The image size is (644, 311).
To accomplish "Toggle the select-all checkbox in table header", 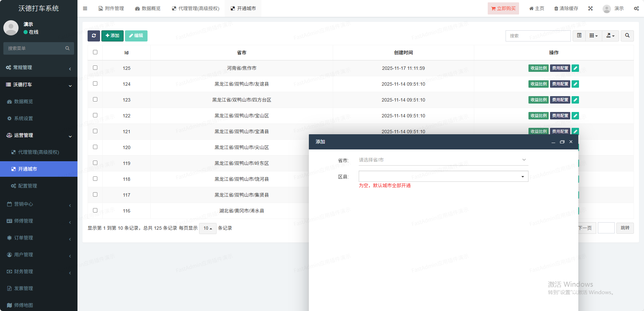I will point(95,52).
